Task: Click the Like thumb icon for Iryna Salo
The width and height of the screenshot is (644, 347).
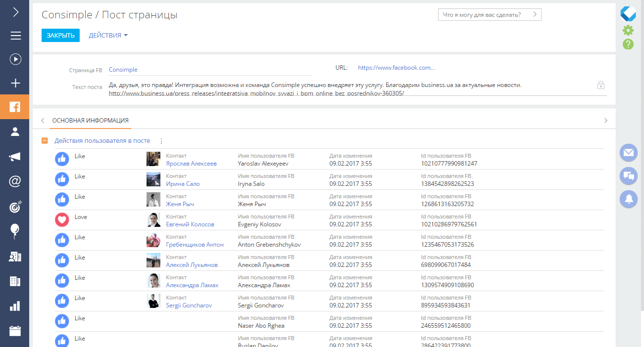Action: [x=62, y=179]
